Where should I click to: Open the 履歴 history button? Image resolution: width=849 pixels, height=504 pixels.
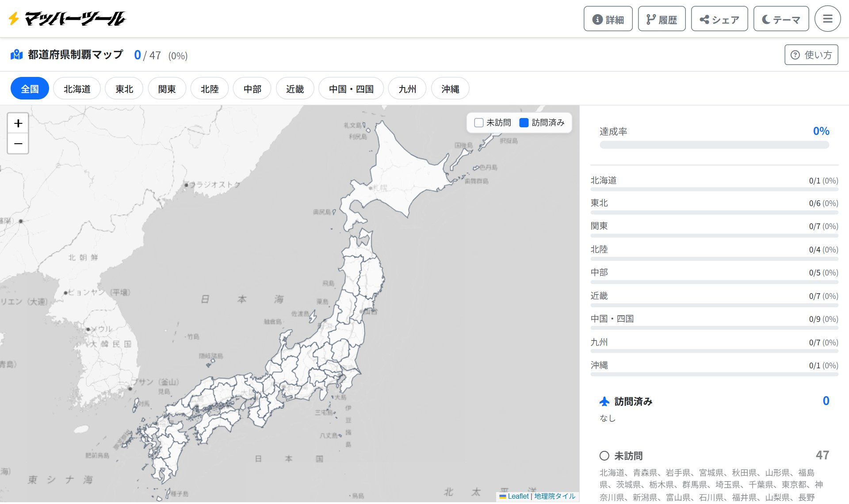662,19
